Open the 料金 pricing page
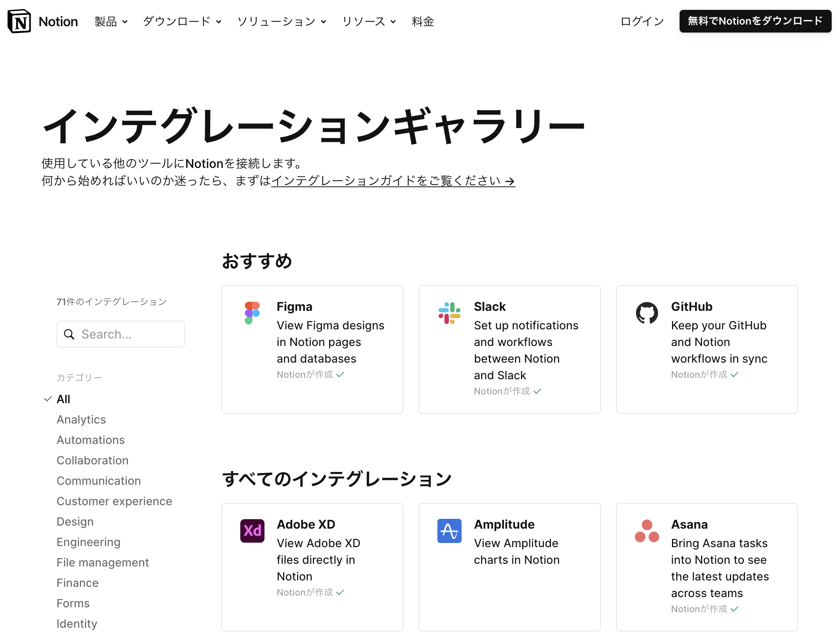Screen dimensions: 840x633 423,22
